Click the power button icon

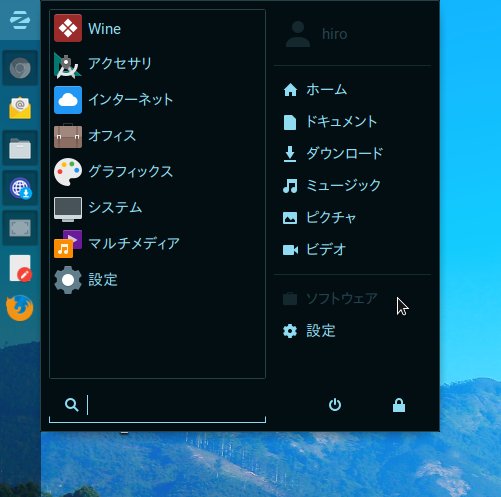pos(335,405)
